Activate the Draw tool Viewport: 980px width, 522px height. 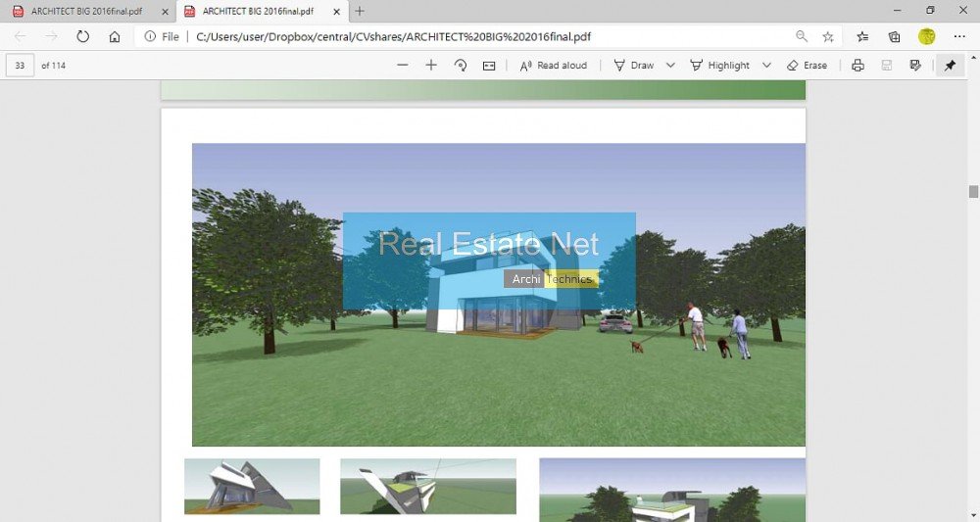tap(634, 65)
